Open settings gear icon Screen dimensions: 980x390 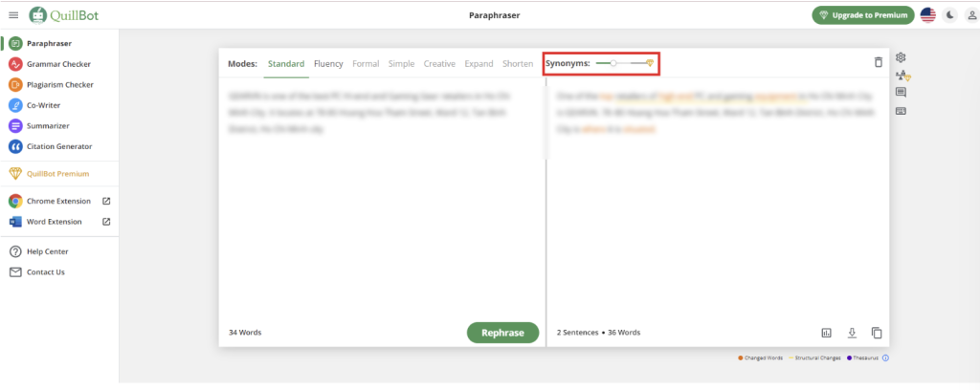click(x=901, y=57)
